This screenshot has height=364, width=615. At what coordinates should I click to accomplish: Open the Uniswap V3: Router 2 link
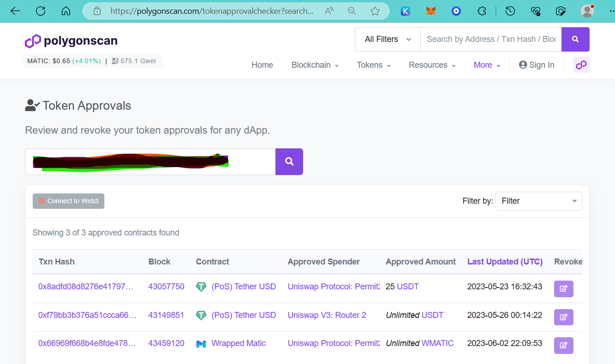327,315
